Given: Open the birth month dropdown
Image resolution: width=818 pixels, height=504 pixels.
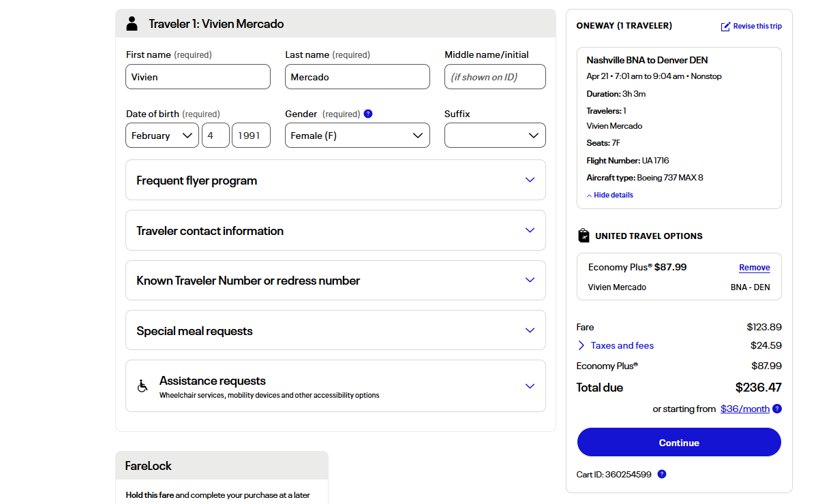Looking at the screenshot, I should (x=162, y=136).
